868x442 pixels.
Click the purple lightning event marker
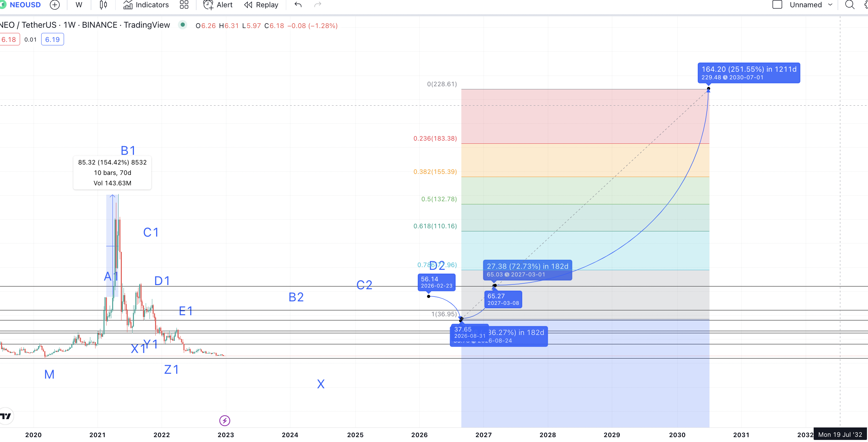pyautogui.click(x=225, y=421)
